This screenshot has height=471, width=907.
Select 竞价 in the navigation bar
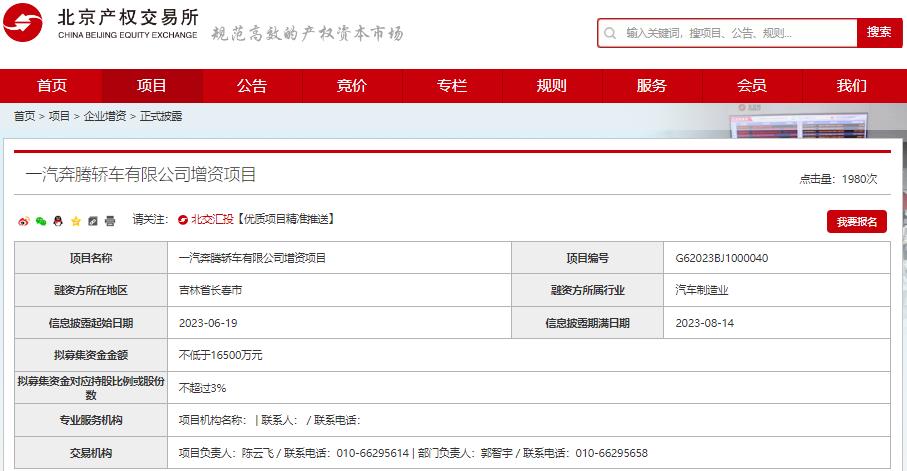coord(352,86)
